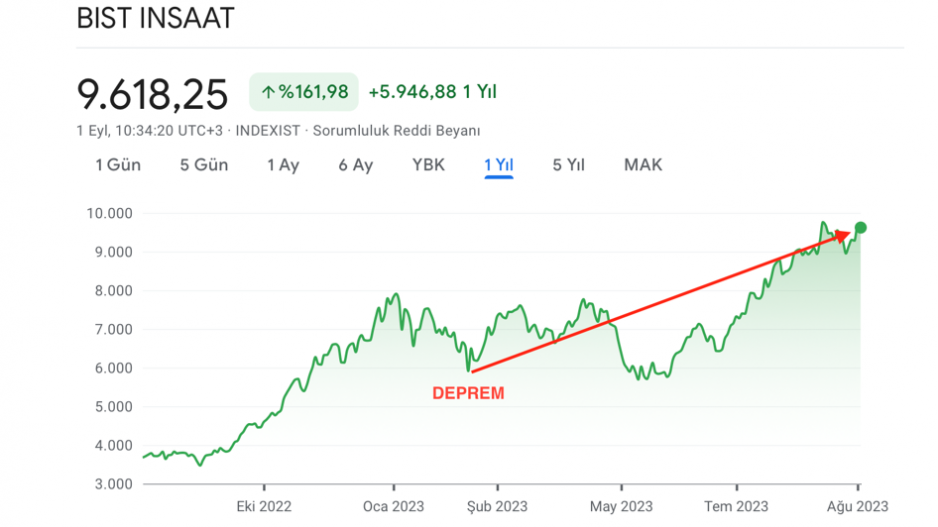Select the 5 Gün range tab
Screen dimensions: 938x527
coord(204,165)
